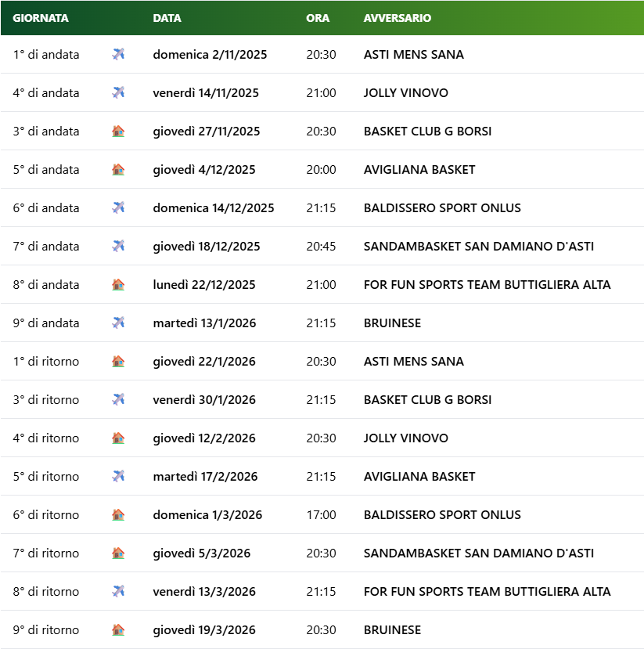Select SANDAMBASKET SAN DAMIANO D'ASTI on 18/12/2025
The image size is (644, 649).
coord(478,247)
